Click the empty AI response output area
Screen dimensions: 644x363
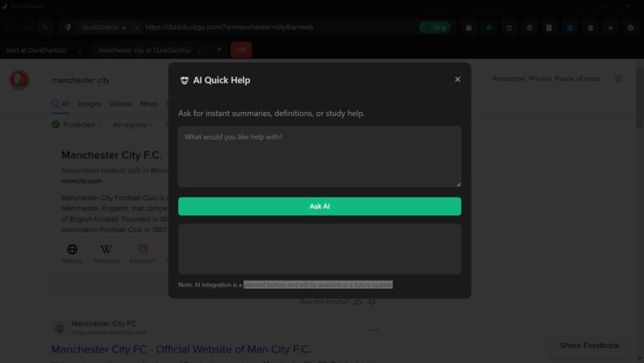pyautogui.click(x=320, y=249)
